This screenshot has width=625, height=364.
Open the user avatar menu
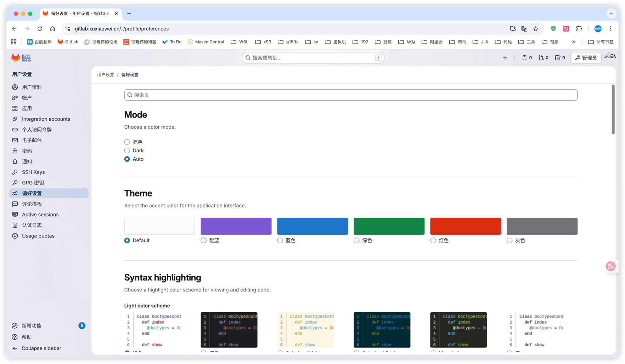click(x=610, y=57)
